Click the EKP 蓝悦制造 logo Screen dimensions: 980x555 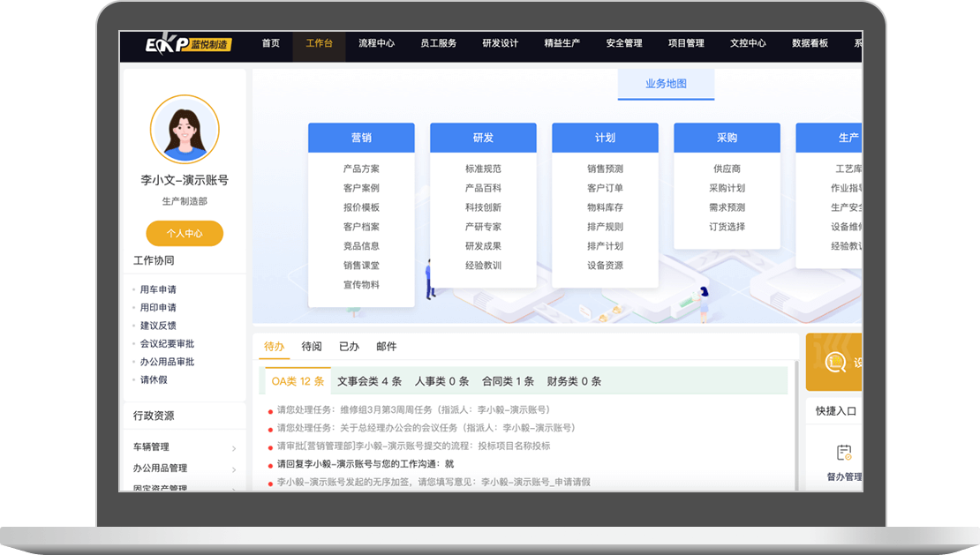click(x=189, y=44)
